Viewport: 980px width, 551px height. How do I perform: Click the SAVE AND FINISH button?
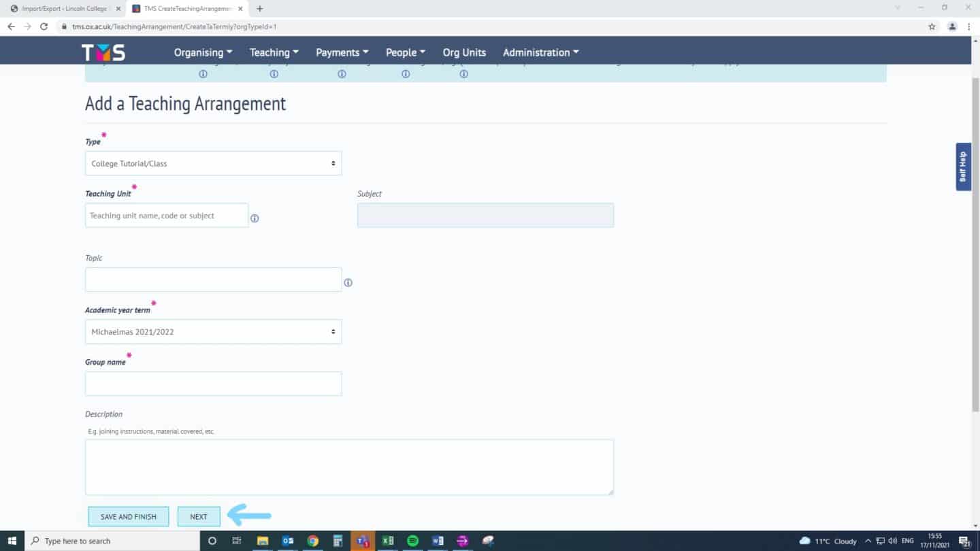click(x=128, y=516)
